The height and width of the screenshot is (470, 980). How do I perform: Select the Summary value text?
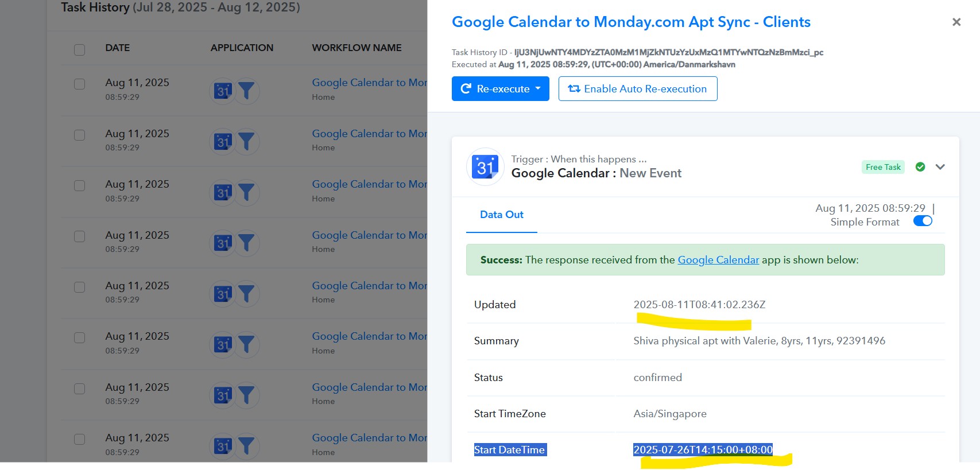coord(759,341)
